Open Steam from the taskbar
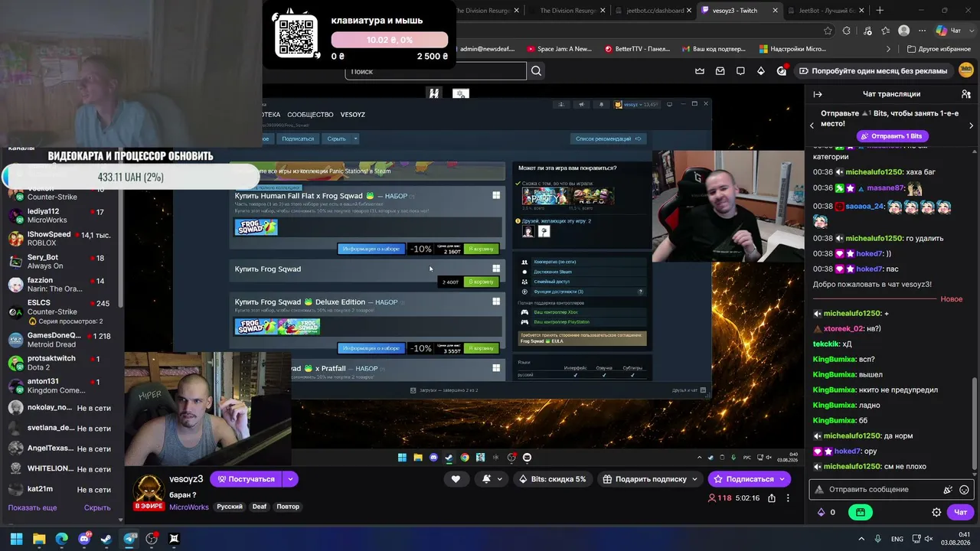The image size is (980, 551). [x=106, y=539]
